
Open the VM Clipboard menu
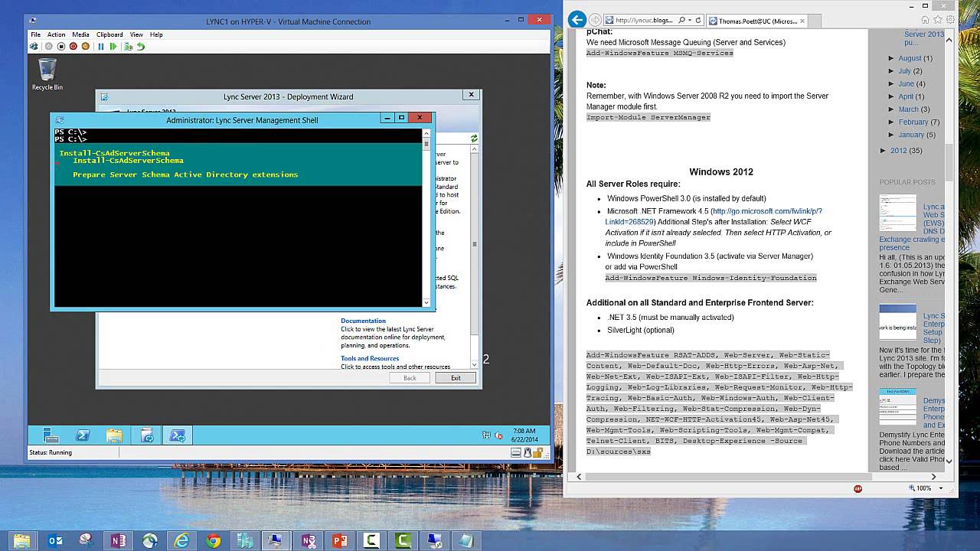coord(109,34)
